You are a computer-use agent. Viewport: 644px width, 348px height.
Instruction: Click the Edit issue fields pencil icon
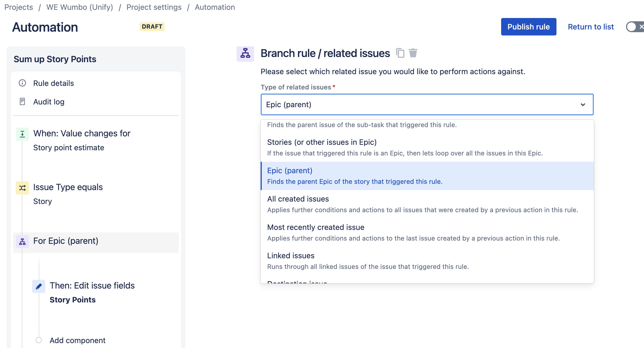coord(39,286)
